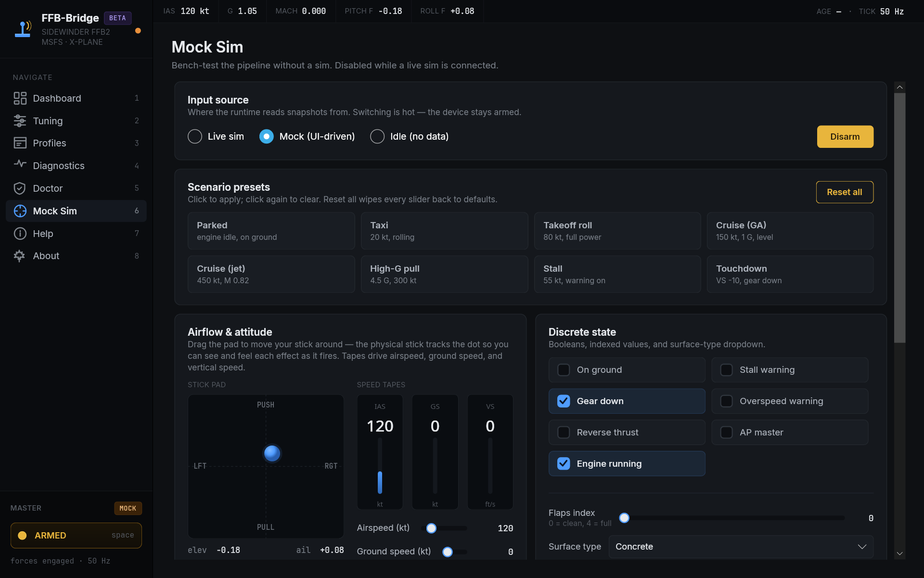This screenshot has width=924, height=578.
Task: Click the blue dot on stick pad
Action: [x=272, y=453]
